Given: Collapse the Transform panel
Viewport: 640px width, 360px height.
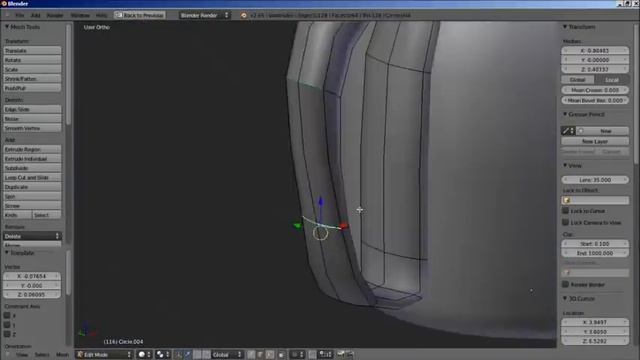Looking at the screenshot, I should click(565, 27).
